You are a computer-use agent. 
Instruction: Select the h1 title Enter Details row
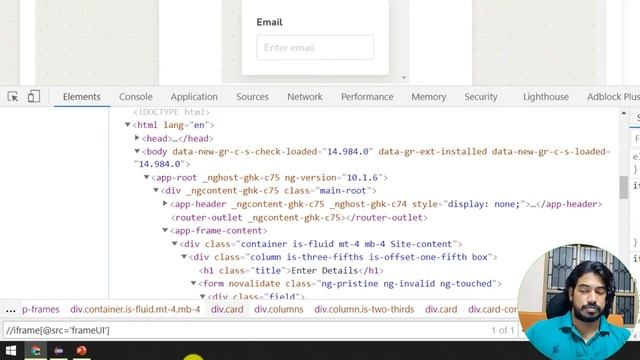[291, 271]
